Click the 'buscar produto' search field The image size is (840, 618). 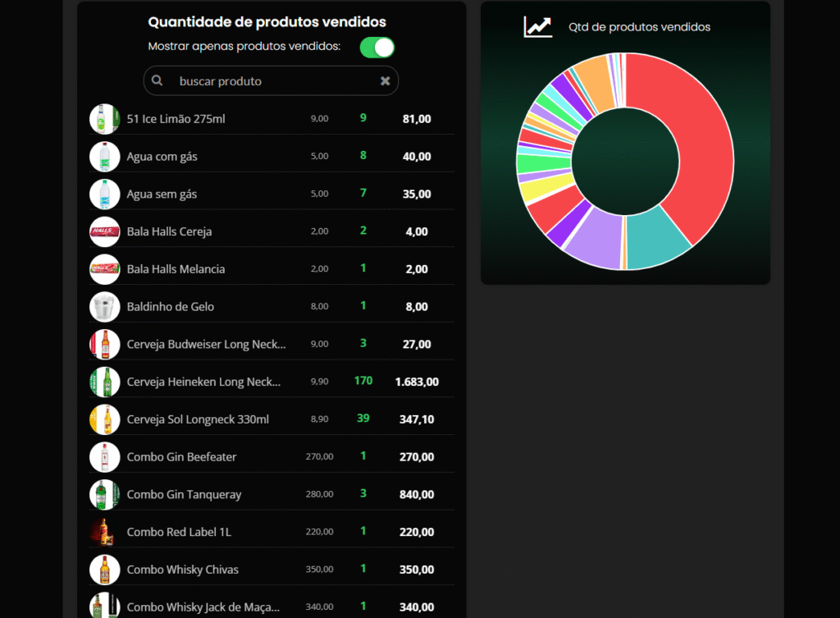(x=271, y=81)
